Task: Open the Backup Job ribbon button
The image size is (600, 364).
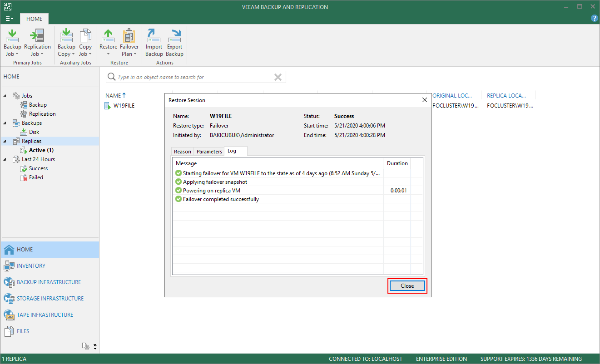Action: [12, 43]
